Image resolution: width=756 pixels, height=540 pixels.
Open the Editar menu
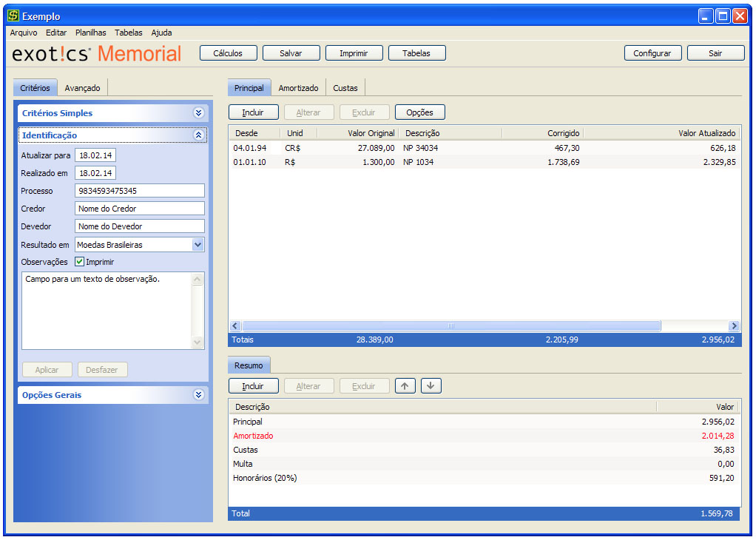point(56,33)
